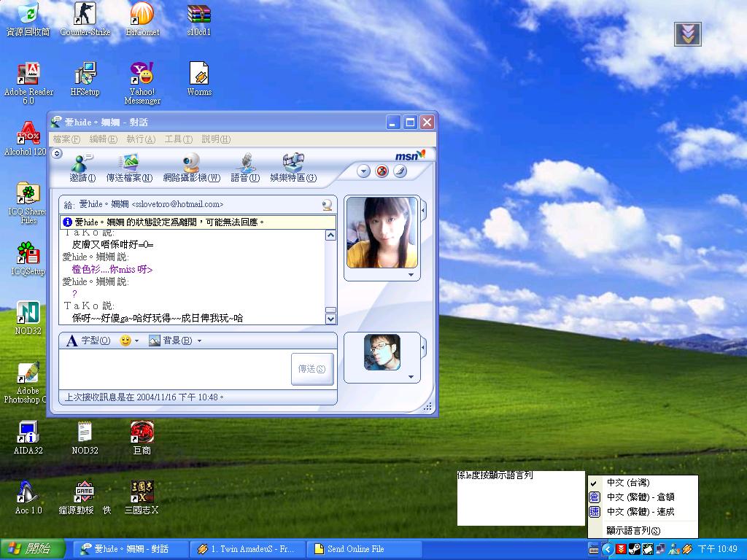747x560 pixels.
Task: Click the contact's display picture thumbnail
Action: [x=382, y=233]
